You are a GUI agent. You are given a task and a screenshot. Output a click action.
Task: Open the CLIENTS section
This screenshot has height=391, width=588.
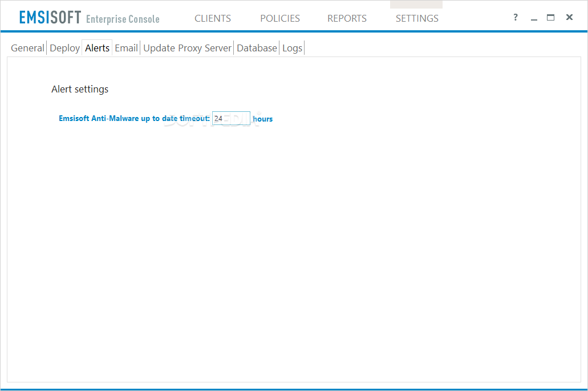point(213,18)
